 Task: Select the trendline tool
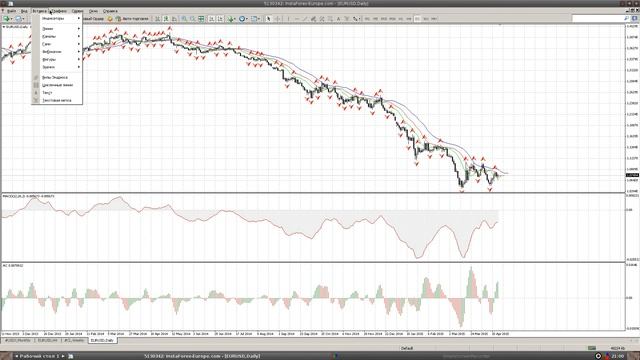pyautogui.click(x=305, y=18)
